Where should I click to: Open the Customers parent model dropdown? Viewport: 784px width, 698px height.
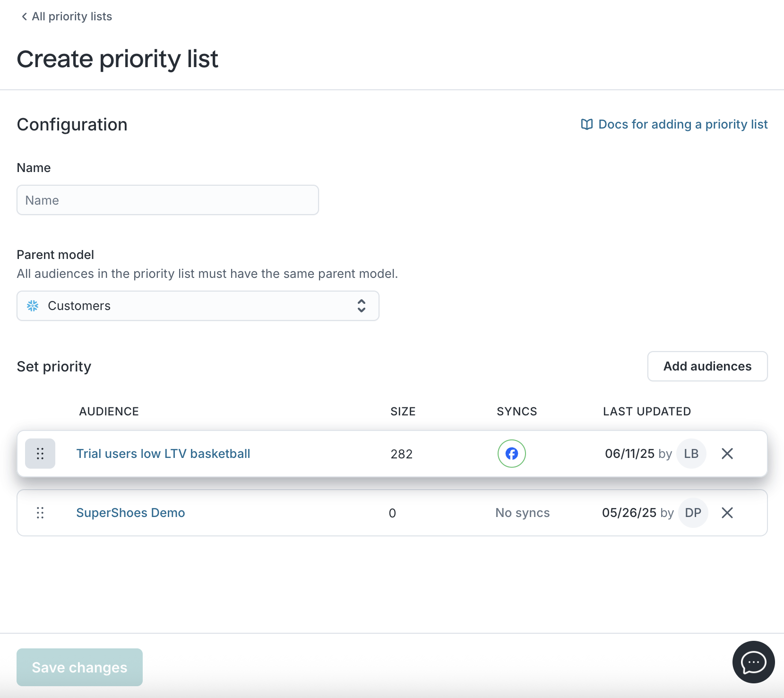pyautogui.click(x=198, y=306)
